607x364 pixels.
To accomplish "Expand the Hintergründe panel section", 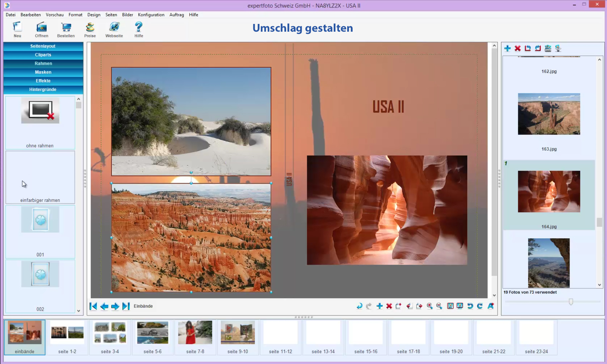I will click(x=43, y=89).
